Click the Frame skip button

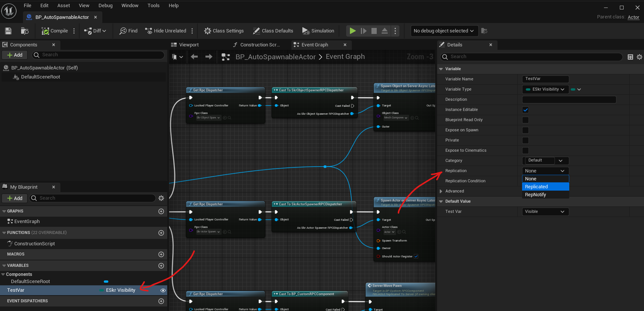364,31
